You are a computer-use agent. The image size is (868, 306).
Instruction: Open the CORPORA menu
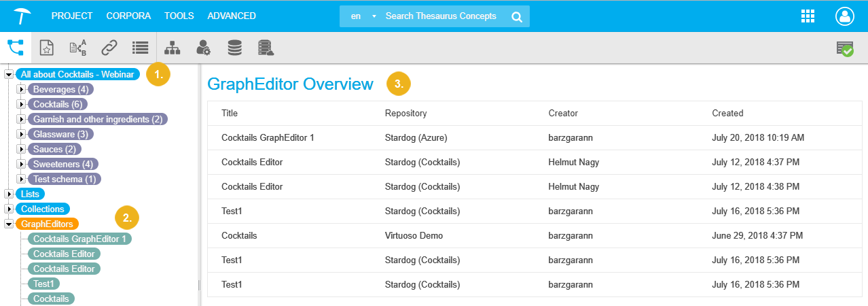point(128,16)
